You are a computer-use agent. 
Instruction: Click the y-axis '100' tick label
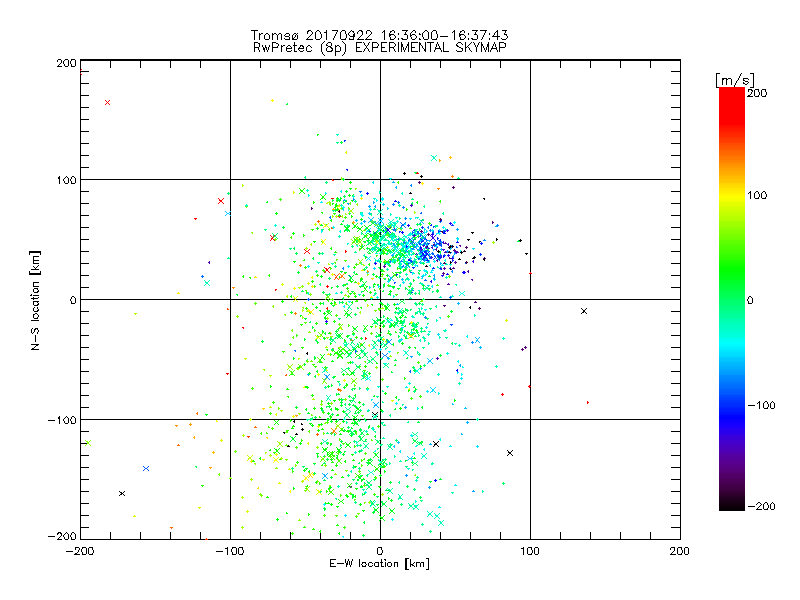[x=66, y=180]
